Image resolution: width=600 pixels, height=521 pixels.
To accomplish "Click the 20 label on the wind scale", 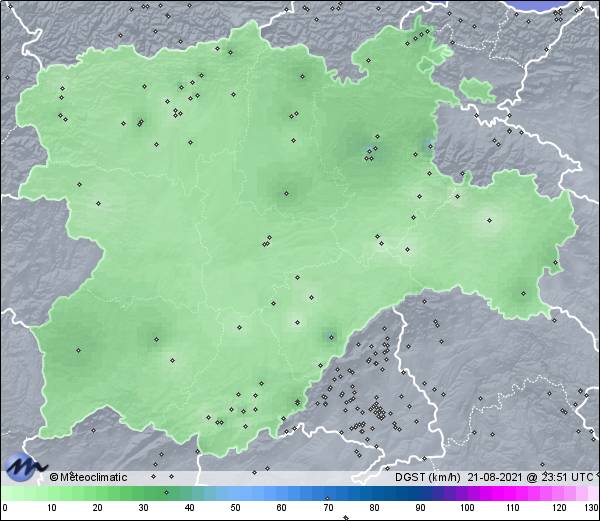I will tap(98, 508).
